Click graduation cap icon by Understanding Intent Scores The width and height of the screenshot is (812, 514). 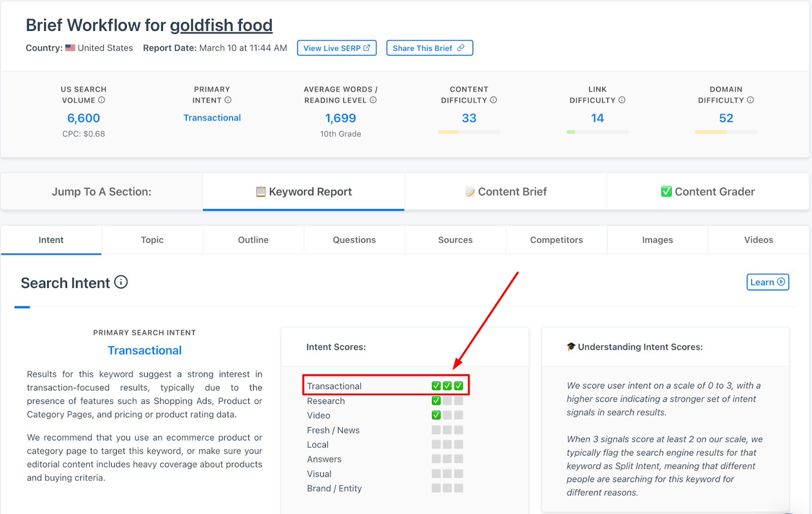point(571,347)
